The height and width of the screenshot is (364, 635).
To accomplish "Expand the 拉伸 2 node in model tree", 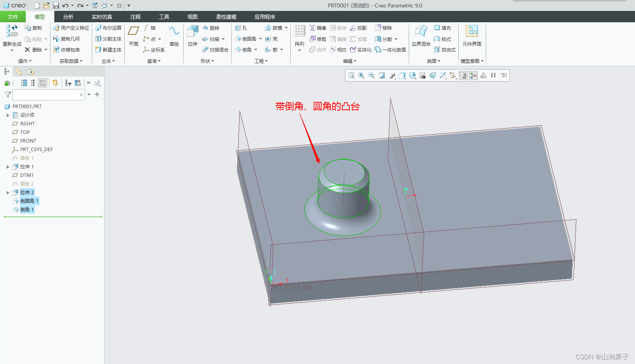I will (x=8, y=192).
